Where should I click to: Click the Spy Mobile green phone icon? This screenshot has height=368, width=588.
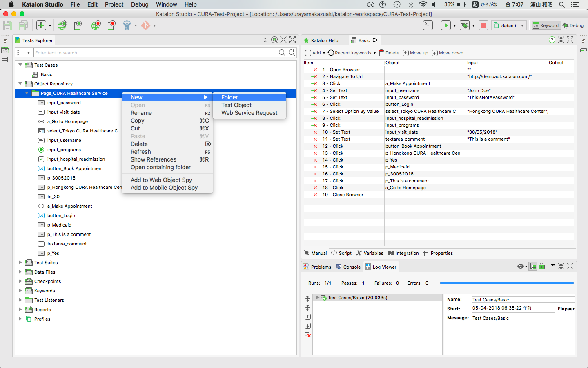tap(78, 25)
